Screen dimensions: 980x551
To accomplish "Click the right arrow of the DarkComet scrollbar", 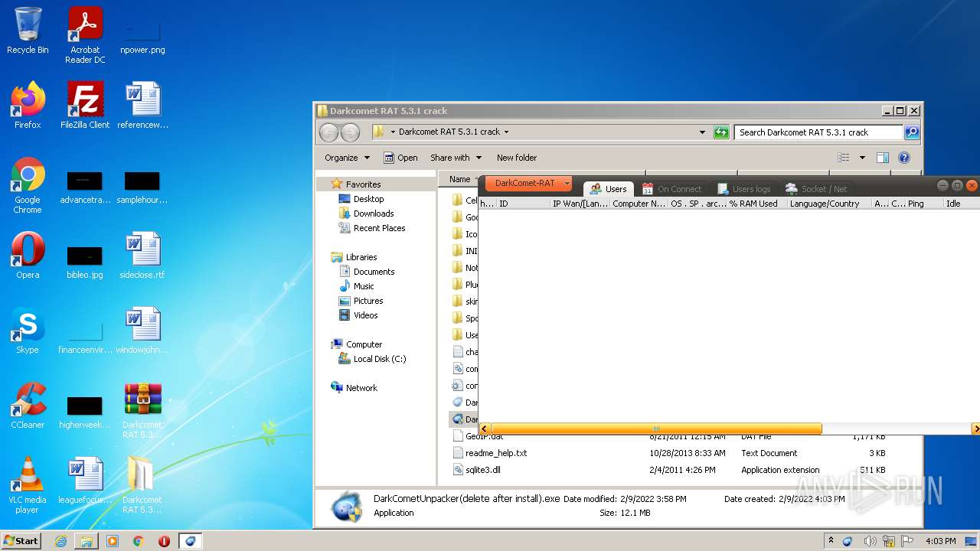I will [x=975, y=429].
